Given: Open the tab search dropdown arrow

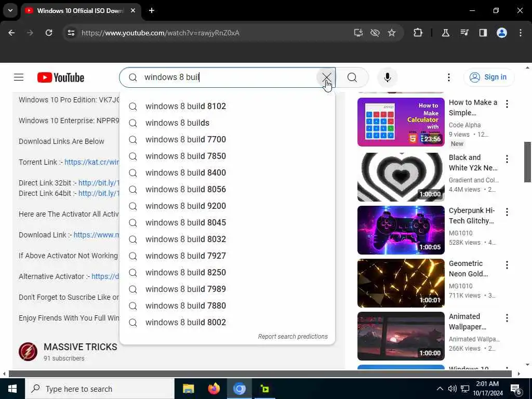Looking at the screenshot, I should click(x=10, y=10).
